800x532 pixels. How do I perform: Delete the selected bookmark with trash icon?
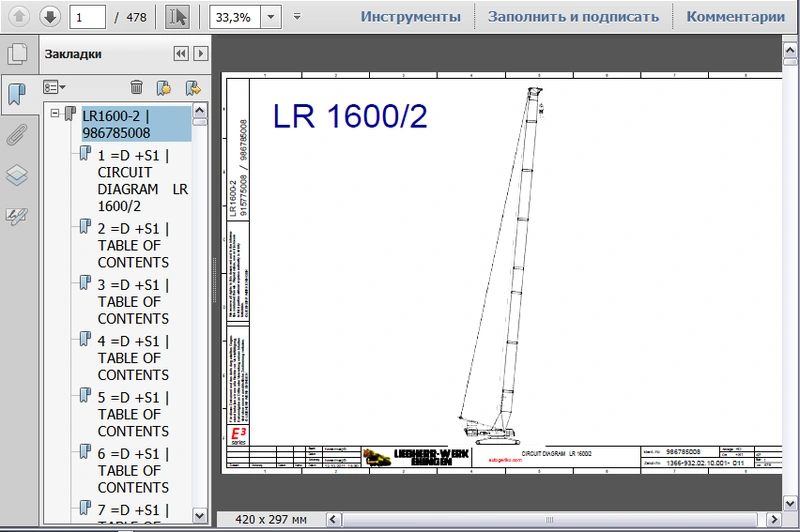pos(136,88)
